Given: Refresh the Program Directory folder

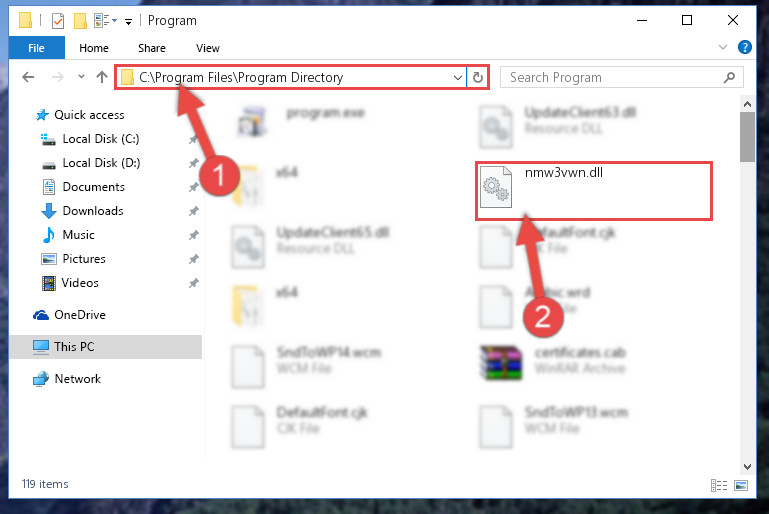Looking at the screenshot, I should [478, 77].
